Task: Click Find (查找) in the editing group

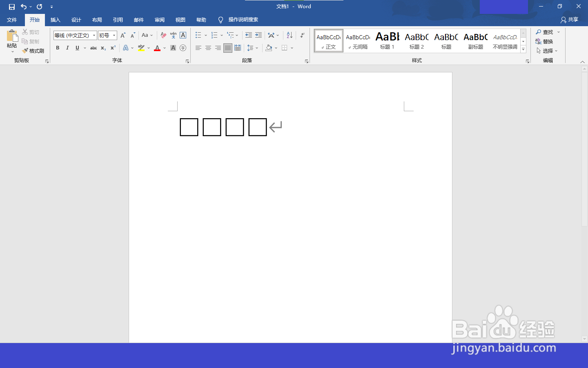Action: pos(545,32)
